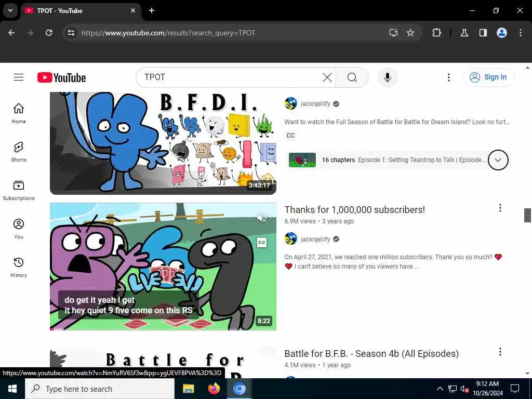This screenshot has width=532, height=399.
Task: Toggle the browser side panel
Action: click(483, 33)
